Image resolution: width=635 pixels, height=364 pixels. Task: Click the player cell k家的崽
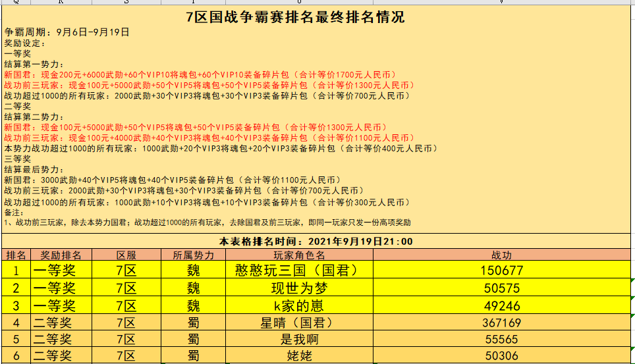pos(299,305)
